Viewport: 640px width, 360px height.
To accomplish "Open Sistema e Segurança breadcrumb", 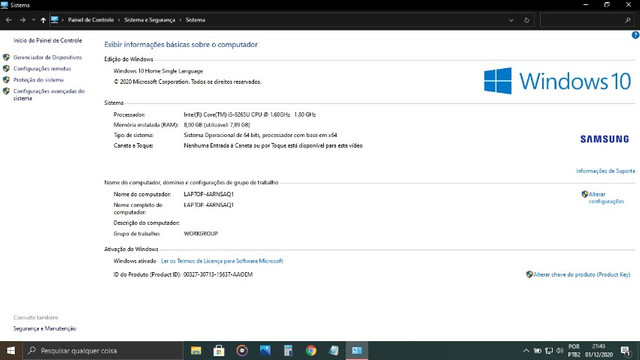I will pyautogui.click(x=149, y=20).
